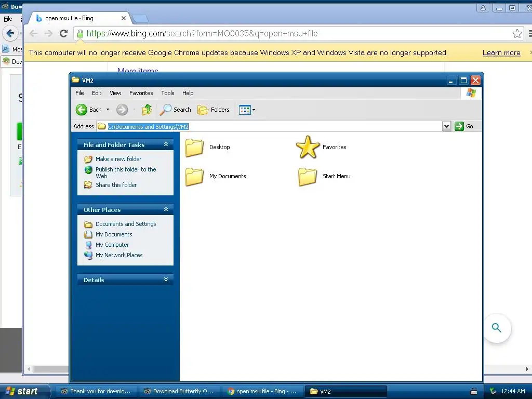The width and height of the screenshot is (532, 399).
Task: Click Make a new folder
Action: (x=118, y=159)
